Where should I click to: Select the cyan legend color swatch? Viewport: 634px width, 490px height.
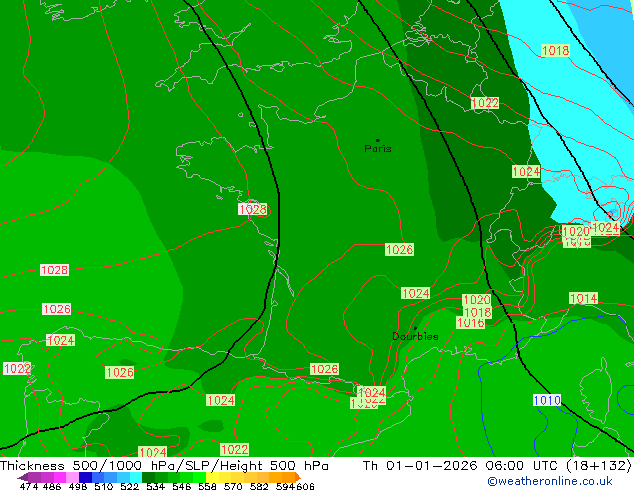[136, 477]
